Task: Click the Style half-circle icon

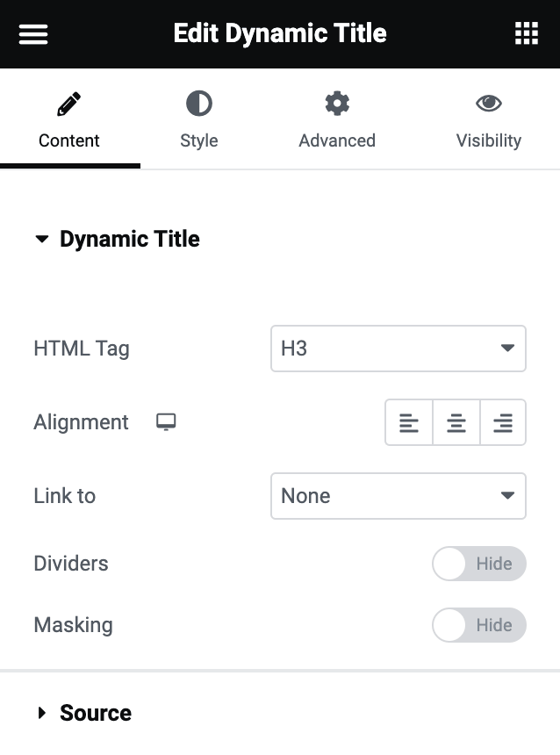Action: pyautogui.click(x=199, y=104)
